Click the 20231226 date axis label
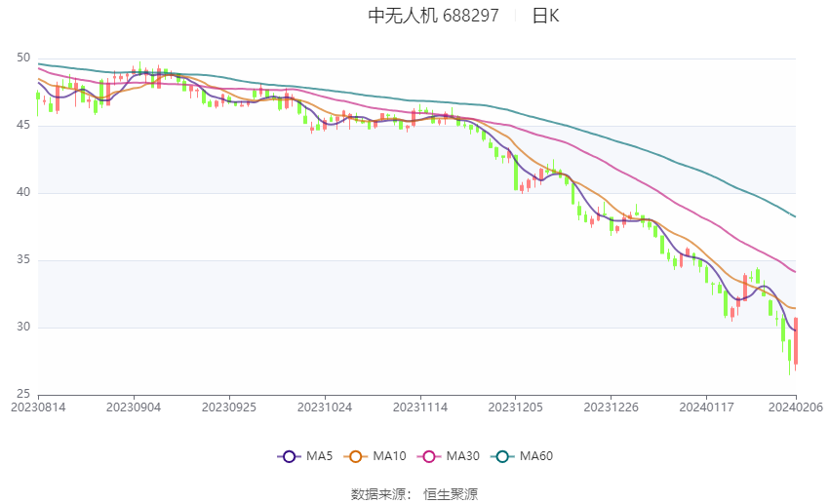Viewport: 829px width, 504px height. [x=612, y=407]
